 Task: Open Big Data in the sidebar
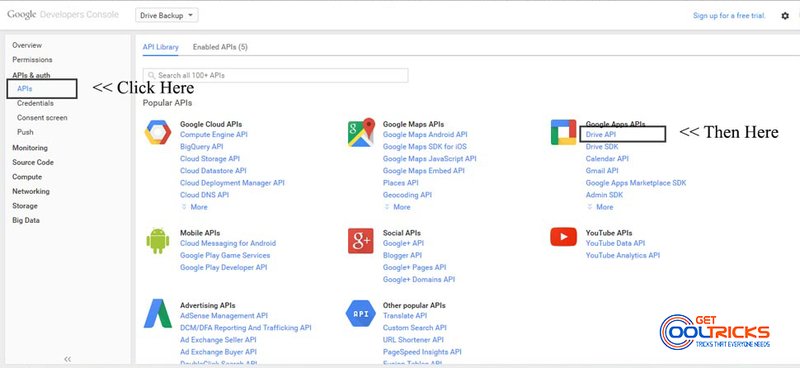click(x=26, y=220)
